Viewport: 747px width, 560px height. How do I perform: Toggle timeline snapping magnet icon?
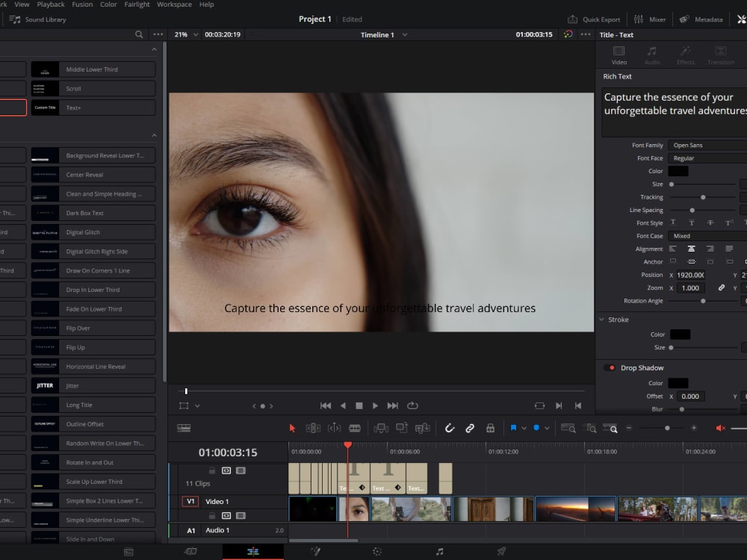450,428
